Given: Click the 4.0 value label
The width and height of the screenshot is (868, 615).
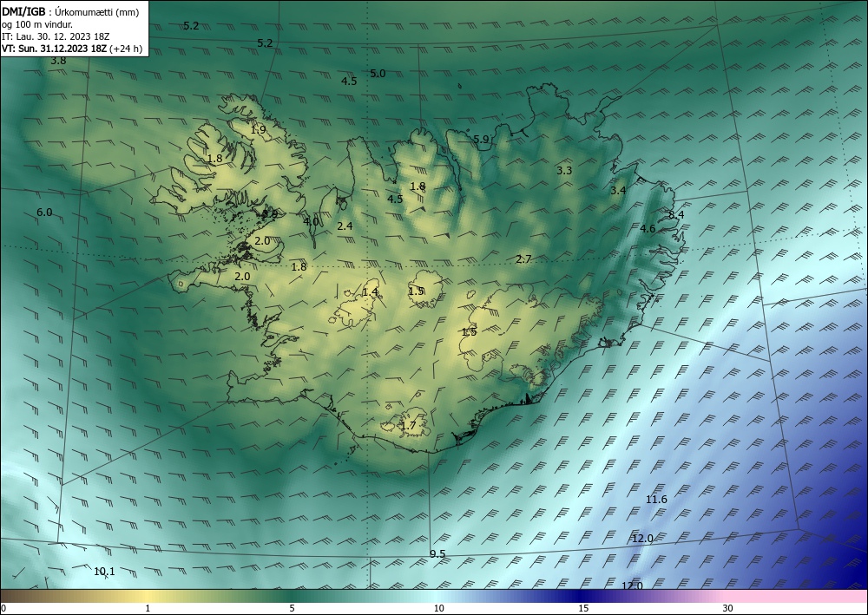Looking at the screenshot, I should [311, 221].
